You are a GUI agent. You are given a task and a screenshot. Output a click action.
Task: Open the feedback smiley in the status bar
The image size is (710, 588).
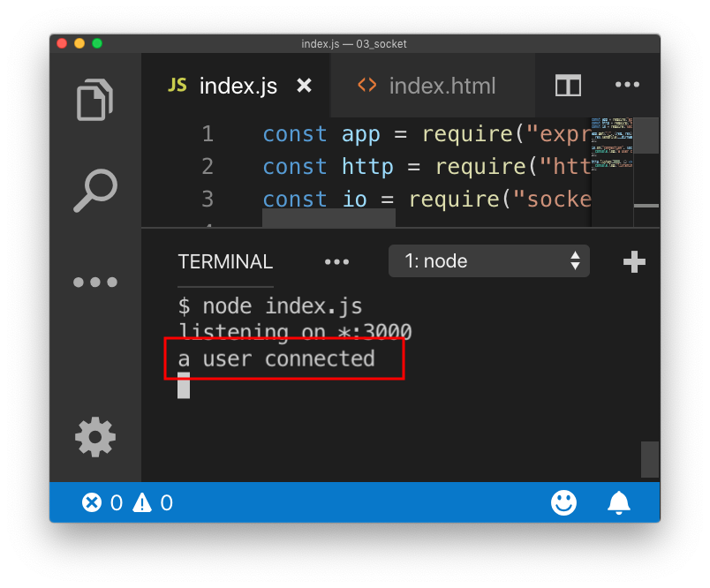(x=563, y=502)
